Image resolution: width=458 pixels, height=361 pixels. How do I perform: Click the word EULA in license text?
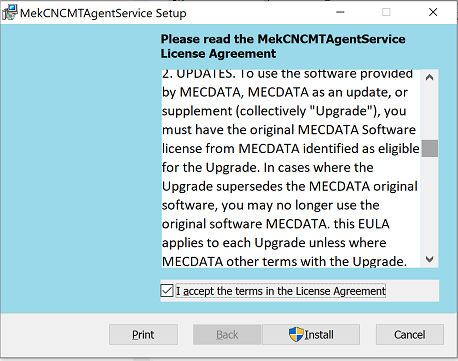374,224
